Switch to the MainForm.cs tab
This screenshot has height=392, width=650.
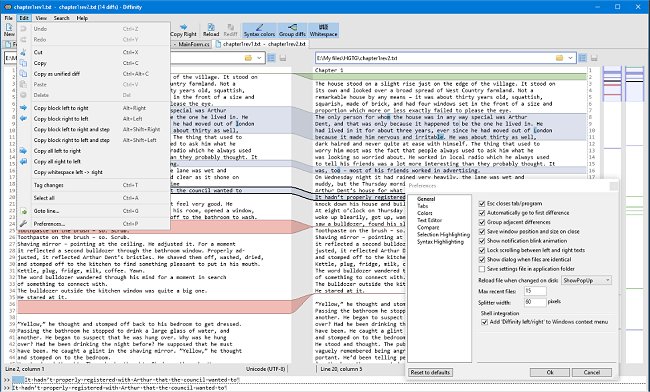pos(192,44)
